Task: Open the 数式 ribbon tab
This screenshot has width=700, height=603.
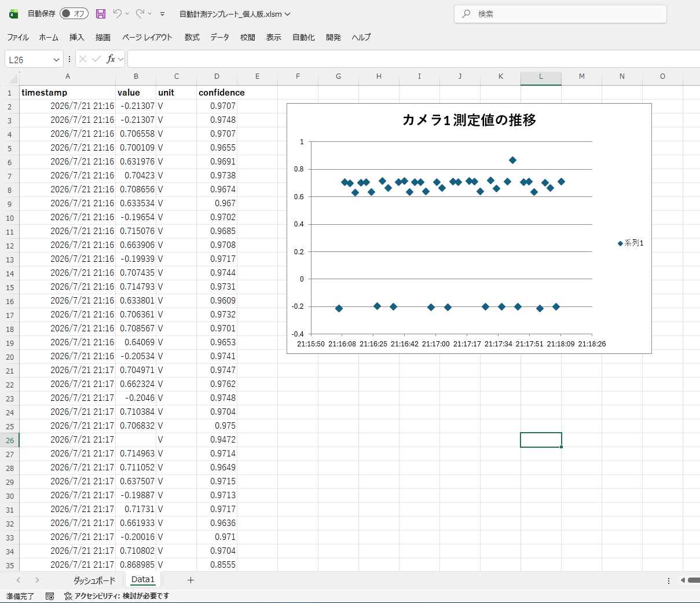Action: (x=192, y=37)
